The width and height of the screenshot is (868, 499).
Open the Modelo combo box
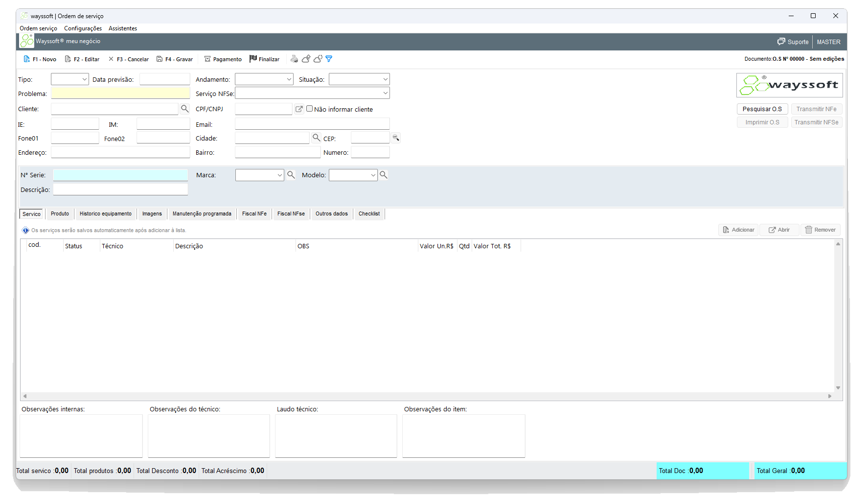pyautogui.click(x=353, y=175)
